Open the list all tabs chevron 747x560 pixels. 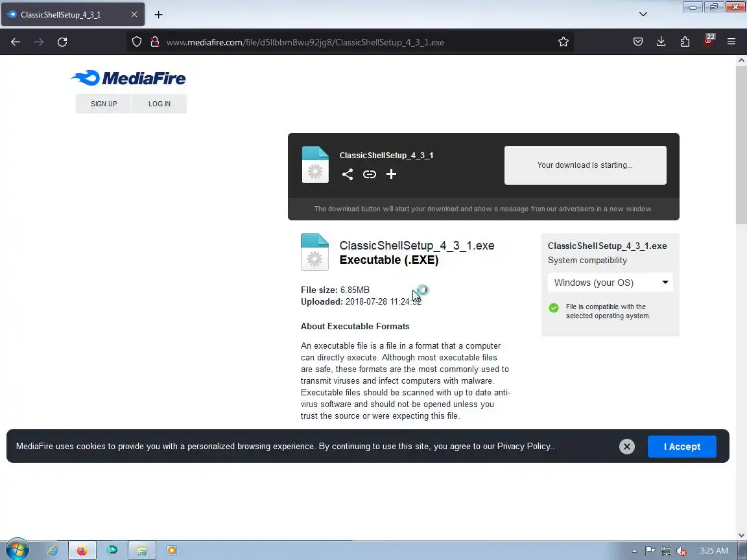pyautogui.click(x=643, y=14)
